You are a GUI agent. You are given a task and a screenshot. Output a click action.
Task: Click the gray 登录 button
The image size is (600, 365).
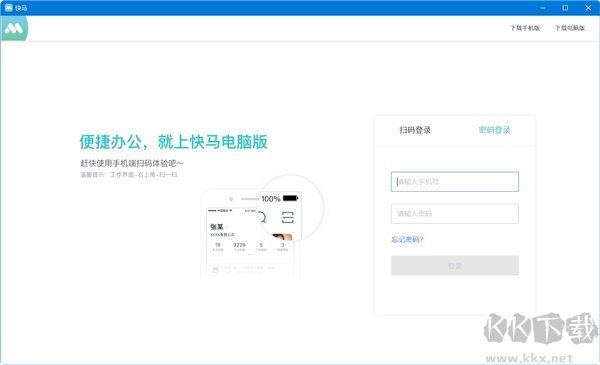[455, 266]
